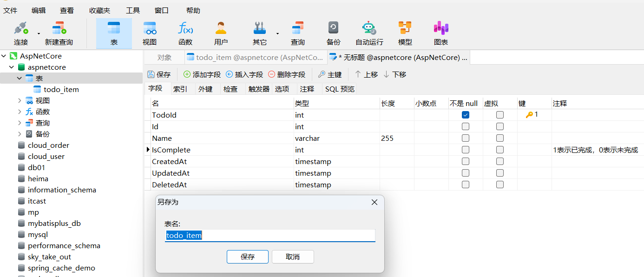The width and height of the screenshot is (644, 277).
Task: Click 取消 button in the dialog
Action: tap(293, 257)
